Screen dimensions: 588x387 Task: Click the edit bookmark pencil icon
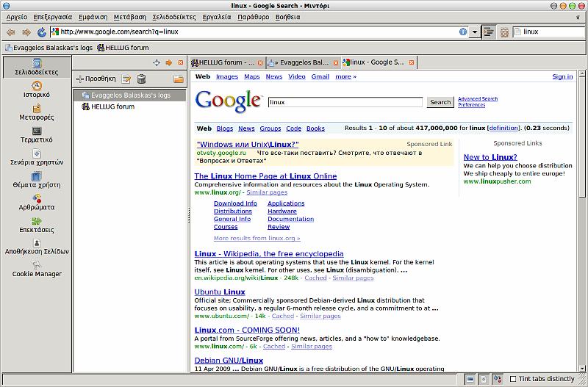(x=126, y=79)
